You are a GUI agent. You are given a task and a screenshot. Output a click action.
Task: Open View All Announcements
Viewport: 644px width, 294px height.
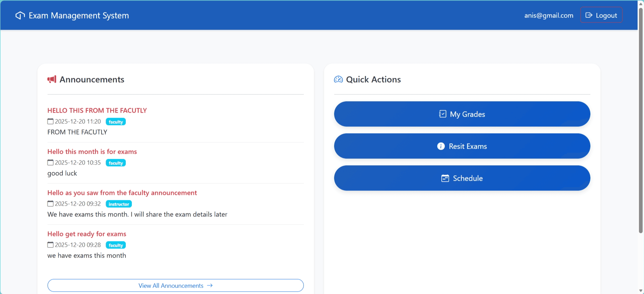(175, 285)
